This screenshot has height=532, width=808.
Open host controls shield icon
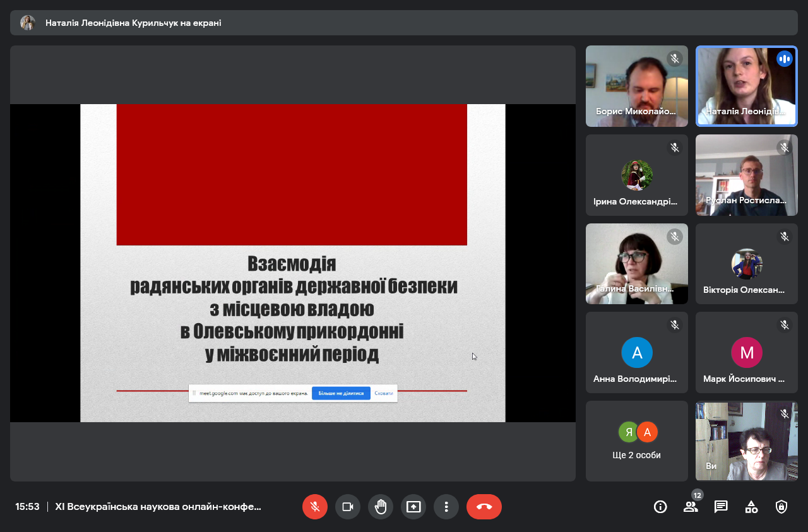[781, 507]
